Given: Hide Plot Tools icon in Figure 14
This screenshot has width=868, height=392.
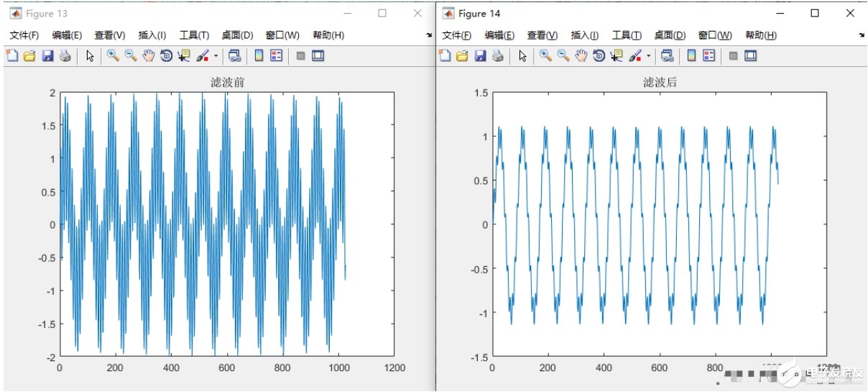Looking at the screenshot, I should (733, 55).
